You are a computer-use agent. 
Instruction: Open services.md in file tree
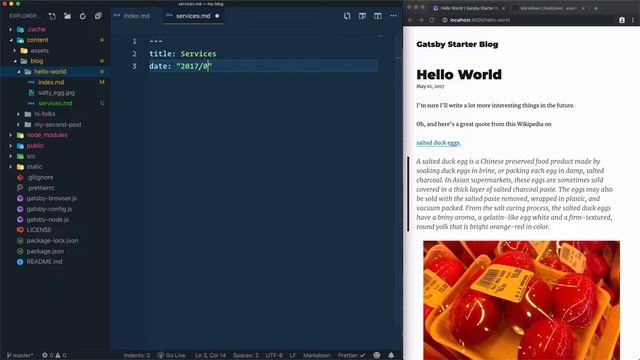[x=55, y=103]
